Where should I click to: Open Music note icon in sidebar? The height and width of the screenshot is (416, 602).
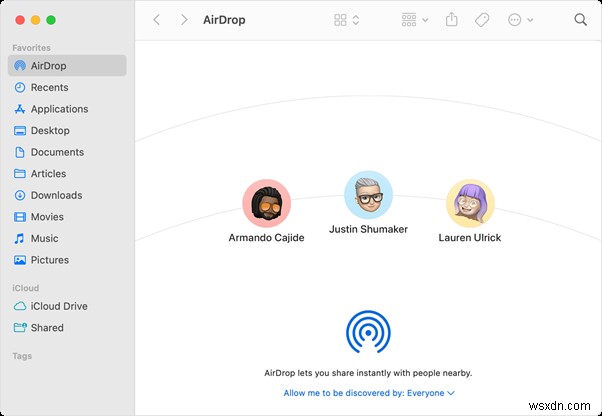[19, 238]
